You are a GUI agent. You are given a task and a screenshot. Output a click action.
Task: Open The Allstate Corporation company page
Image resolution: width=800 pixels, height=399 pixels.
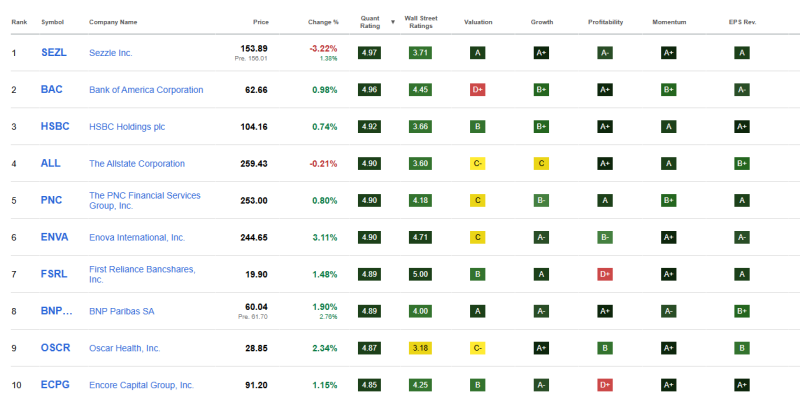coord(137,164)
